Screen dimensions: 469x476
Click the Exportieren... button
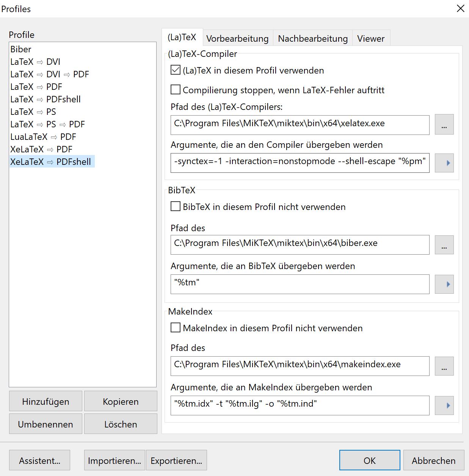[x=176, y=460]
